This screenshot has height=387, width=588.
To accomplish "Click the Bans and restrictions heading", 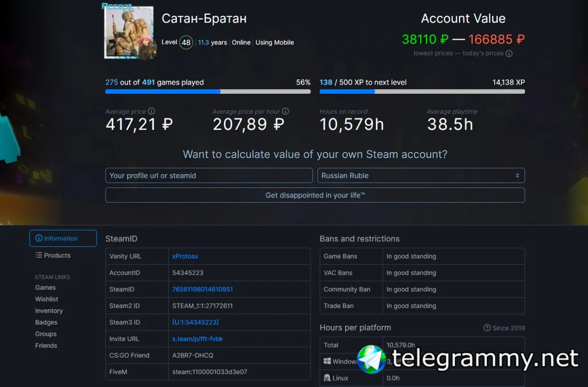I will point(360,239).
